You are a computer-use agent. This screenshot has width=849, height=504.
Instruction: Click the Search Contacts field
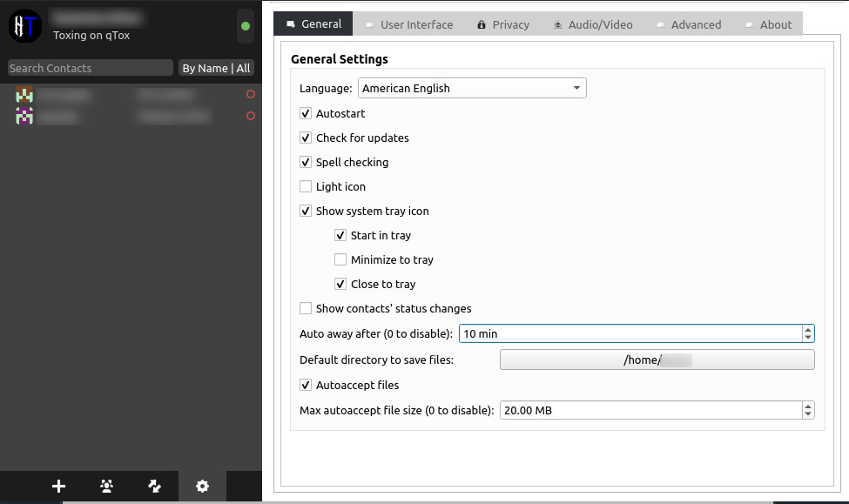click(x=90, y=68)
